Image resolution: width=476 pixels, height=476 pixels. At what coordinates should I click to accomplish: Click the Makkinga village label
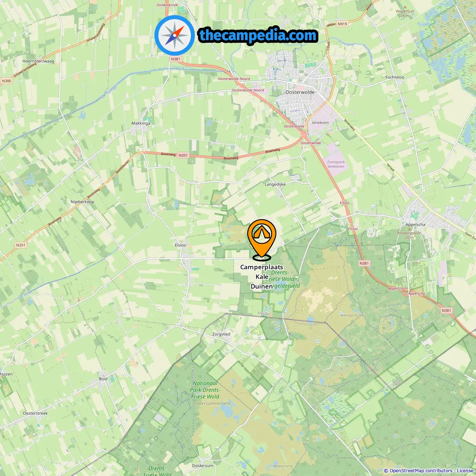point(141,123)
